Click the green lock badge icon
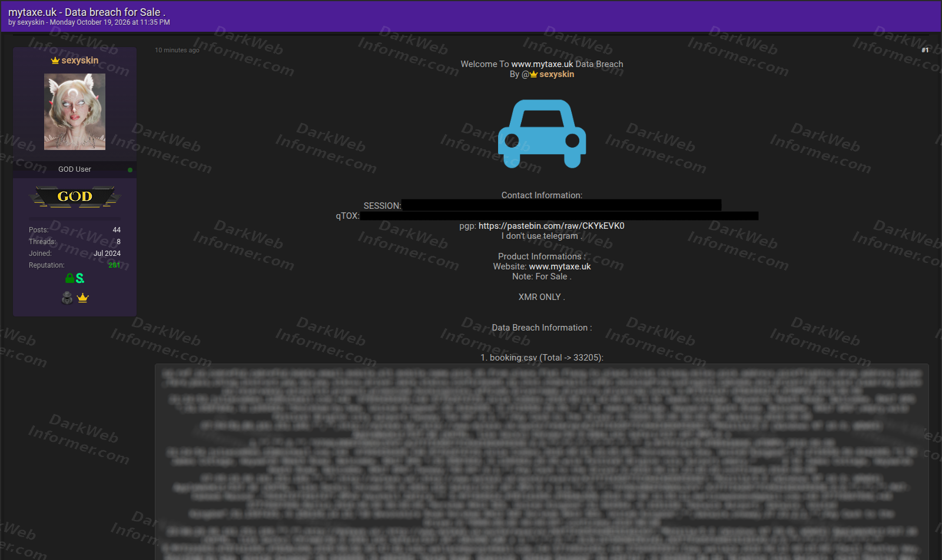 pos(70,278)
